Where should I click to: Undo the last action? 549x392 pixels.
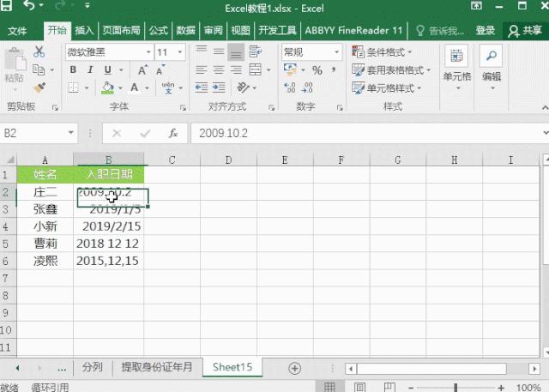29,5
